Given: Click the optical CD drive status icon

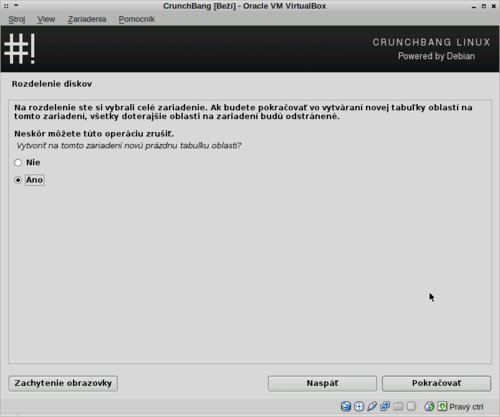Looking at the screenshot, I should pyautogui.click(x=359, y=406).
